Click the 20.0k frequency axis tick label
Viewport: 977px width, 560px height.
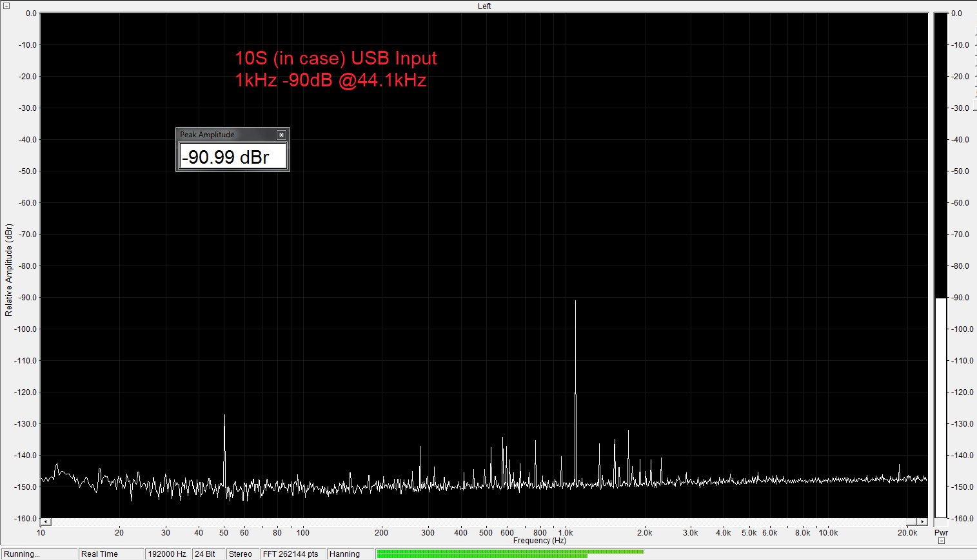907,532
